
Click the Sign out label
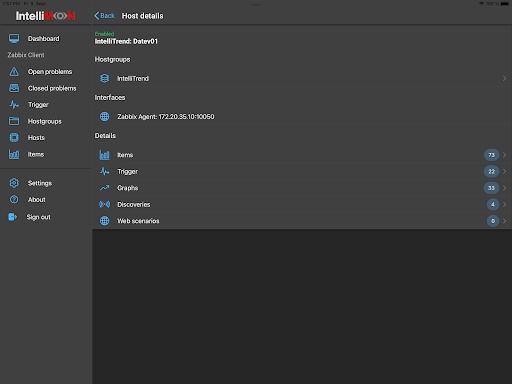pyautogui.click(x=38, y=217)
